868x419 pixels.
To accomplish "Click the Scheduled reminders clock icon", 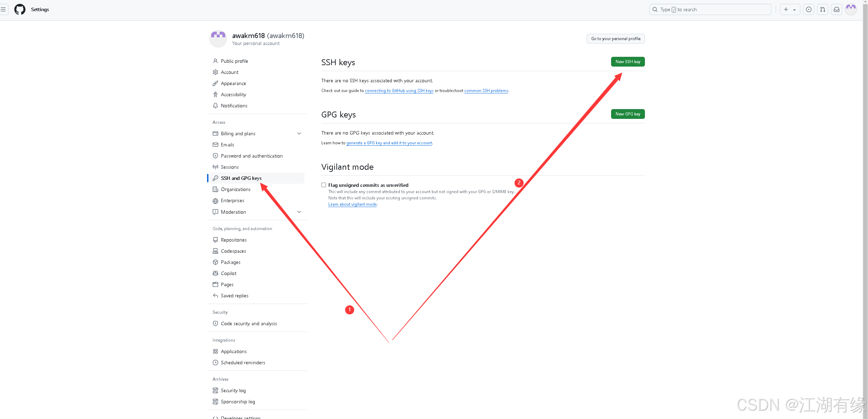I will [x=215, y=363].
